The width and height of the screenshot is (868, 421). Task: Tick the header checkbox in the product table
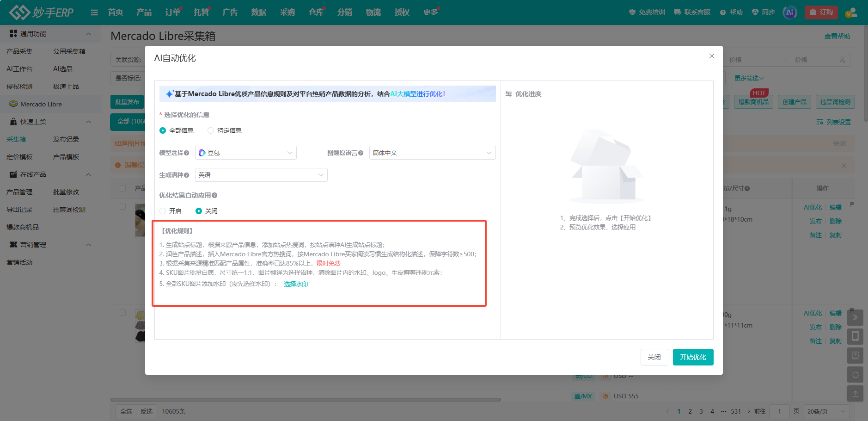click(x=122, y=188)
